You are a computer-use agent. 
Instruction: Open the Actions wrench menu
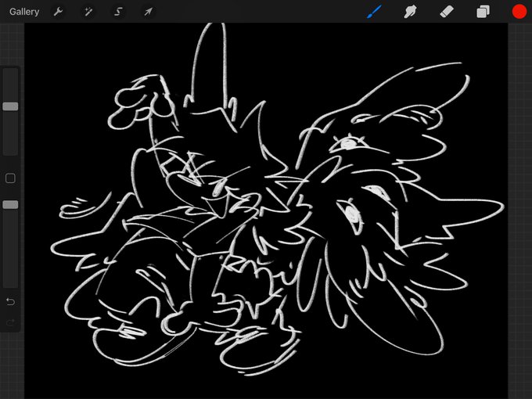(x=58, y=12)
